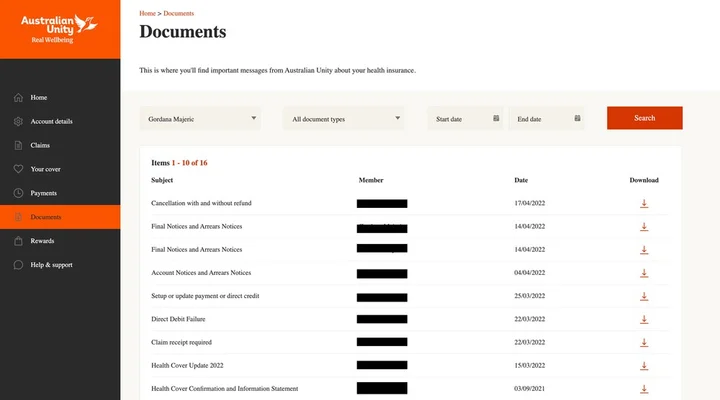Click the Documents page heading

click(x=183, y=32)
